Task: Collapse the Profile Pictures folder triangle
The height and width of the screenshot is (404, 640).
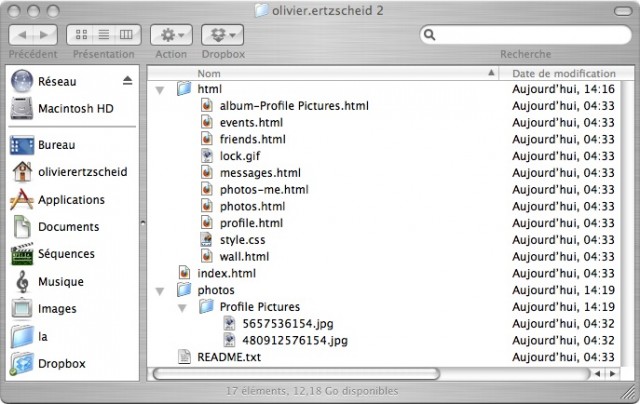Action: pos(182,307)
